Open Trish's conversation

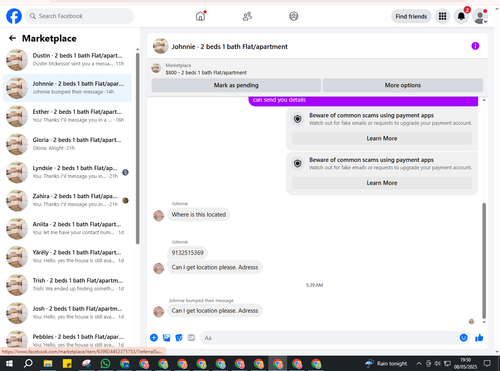[67, 284]
